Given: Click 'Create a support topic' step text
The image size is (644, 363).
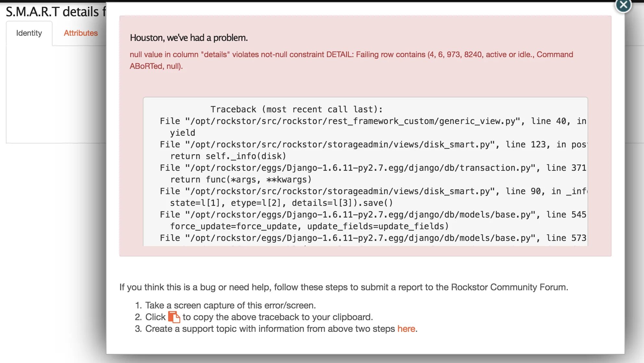Looking at the screenshot, I should 281,329.
